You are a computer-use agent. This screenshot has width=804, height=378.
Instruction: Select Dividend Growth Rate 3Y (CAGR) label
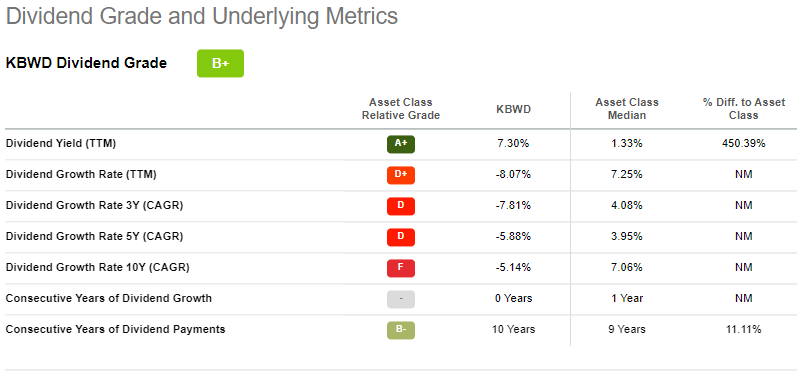click(x=94, y=206)
